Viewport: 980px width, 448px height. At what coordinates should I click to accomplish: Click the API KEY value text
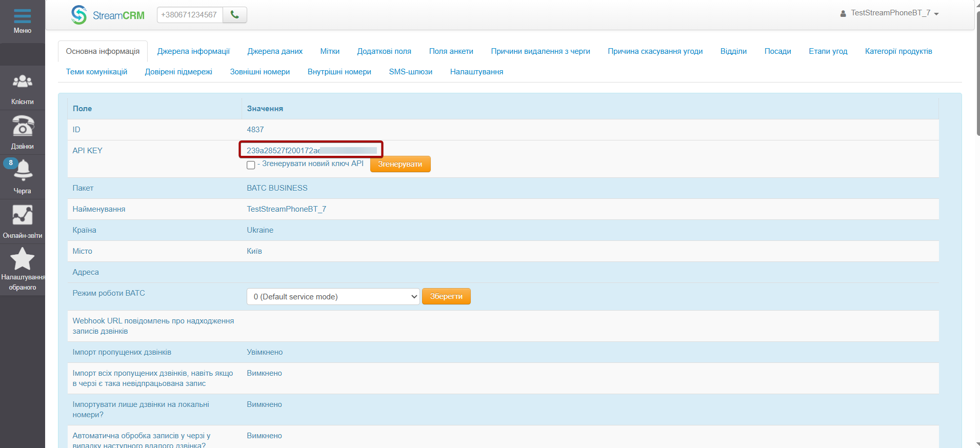(x=311, y=150)
